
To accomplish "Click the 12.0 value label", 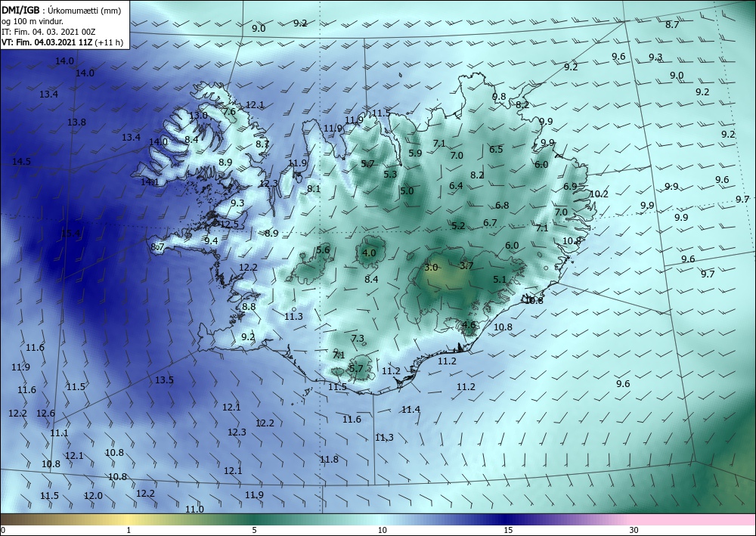I will 93,495.
